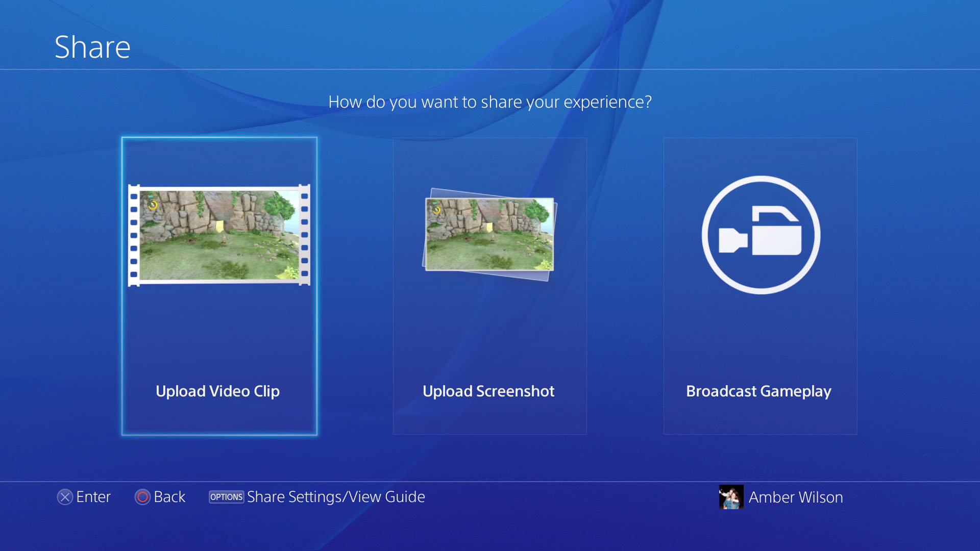Open Share Settings/View Guide

336,497
